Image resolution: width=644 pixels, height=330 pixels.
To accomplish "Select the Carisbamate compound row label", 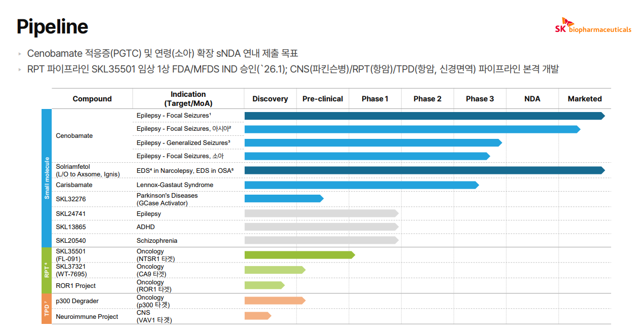I will click(74, 185).
